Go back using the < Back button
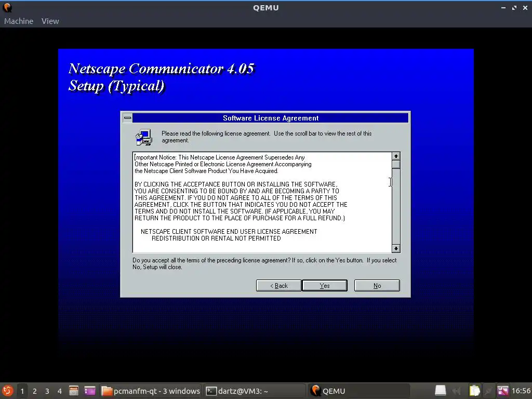The height and width of the screenshot is (399, 532). pyautogui.click(x=278, y=286)
